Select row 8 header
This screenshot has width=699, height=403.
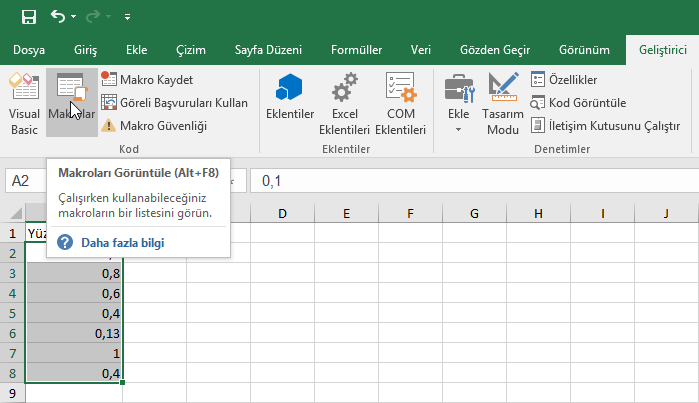click(12, 374)
